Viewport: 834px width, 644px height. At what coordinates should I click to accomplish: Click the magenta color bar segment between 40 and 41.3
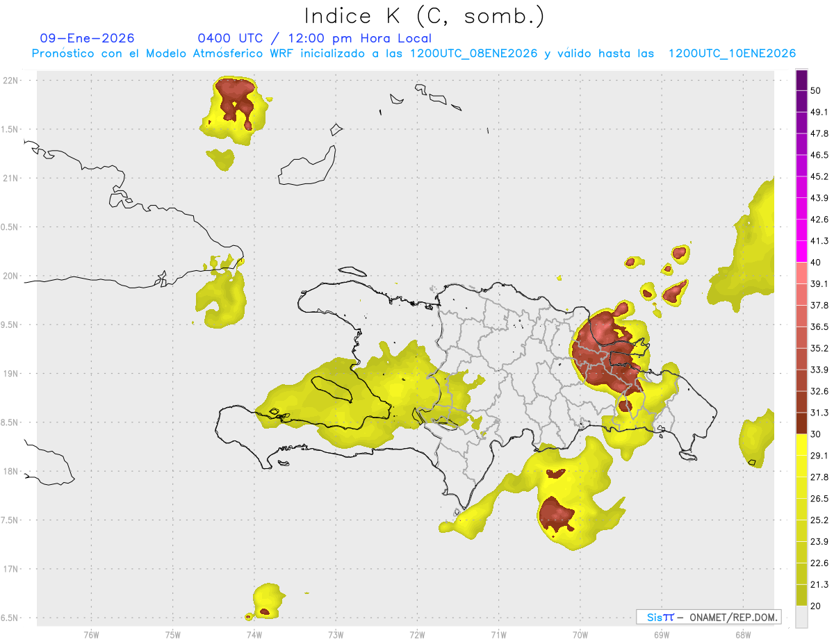(x=801, y=251)
